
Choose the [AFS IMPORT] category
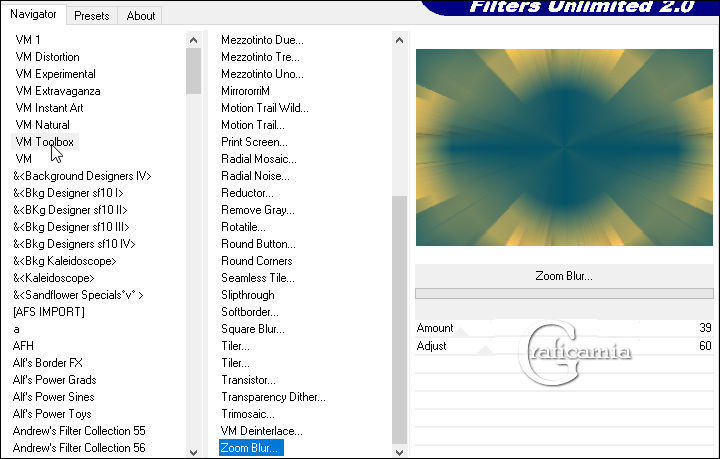tap(48, 311)
